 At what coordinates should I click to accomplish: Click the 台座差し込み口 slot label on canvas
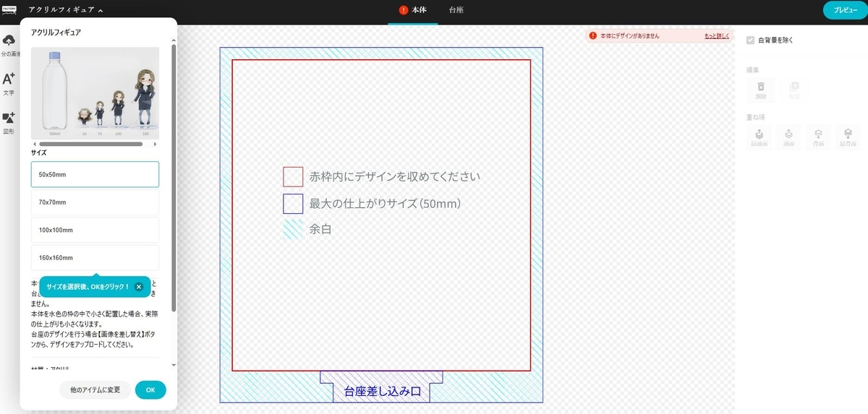pos(382,392)
